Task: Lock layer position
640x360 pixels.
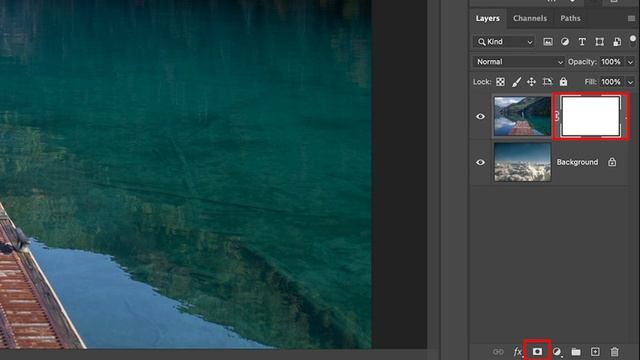Action: [531, 82]
